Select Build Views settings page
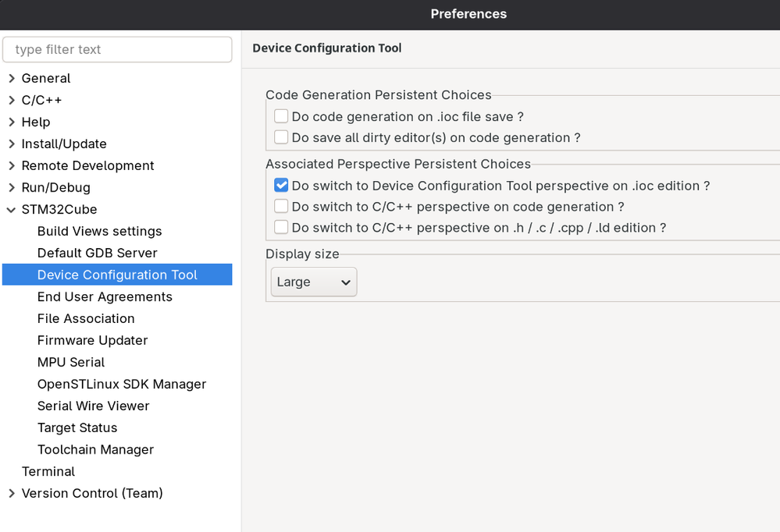This screenshot has height=532, width=780. tap(99, 231)
